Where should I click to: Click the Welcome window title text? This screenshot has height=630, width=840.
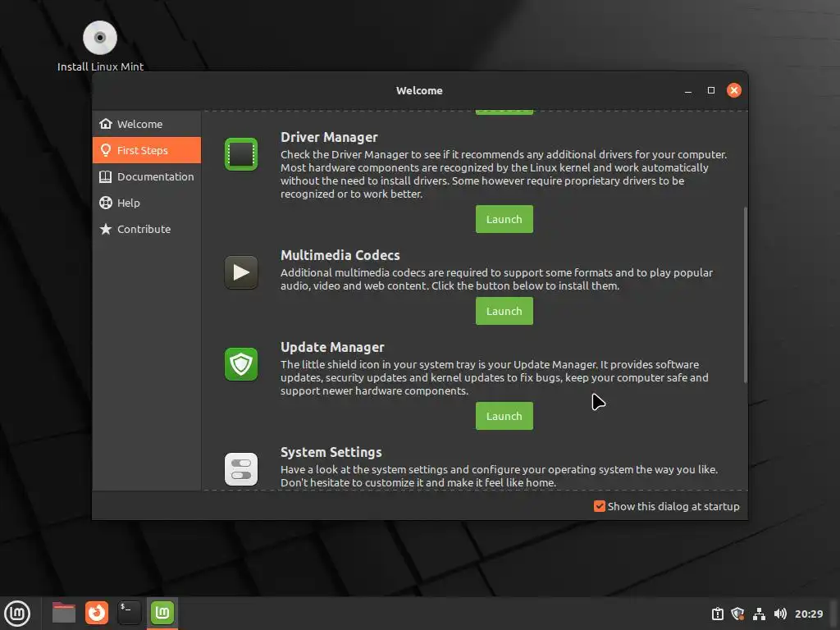[x=419, y=90]
